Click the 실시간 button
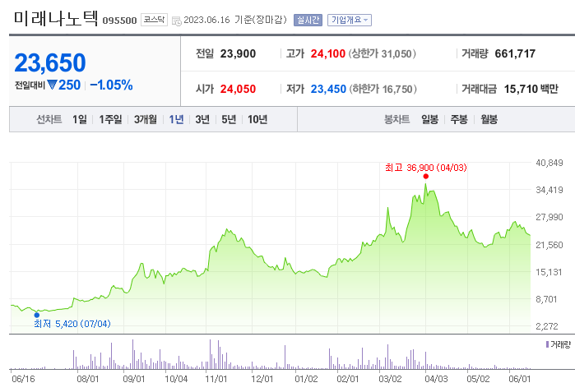 tap(308, 20)
